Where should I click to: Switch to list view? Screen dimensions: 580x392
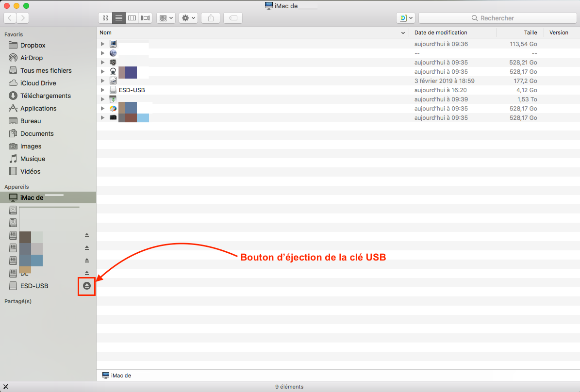(118, 18)
